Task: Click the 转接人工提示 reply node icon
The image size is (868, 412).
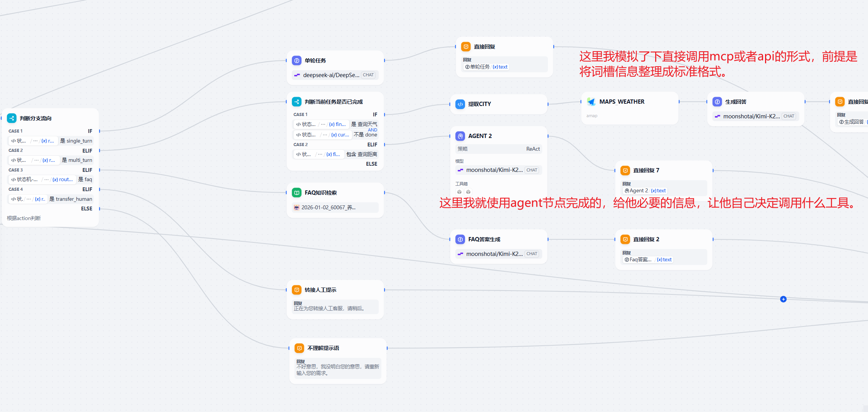Action: 297,290
